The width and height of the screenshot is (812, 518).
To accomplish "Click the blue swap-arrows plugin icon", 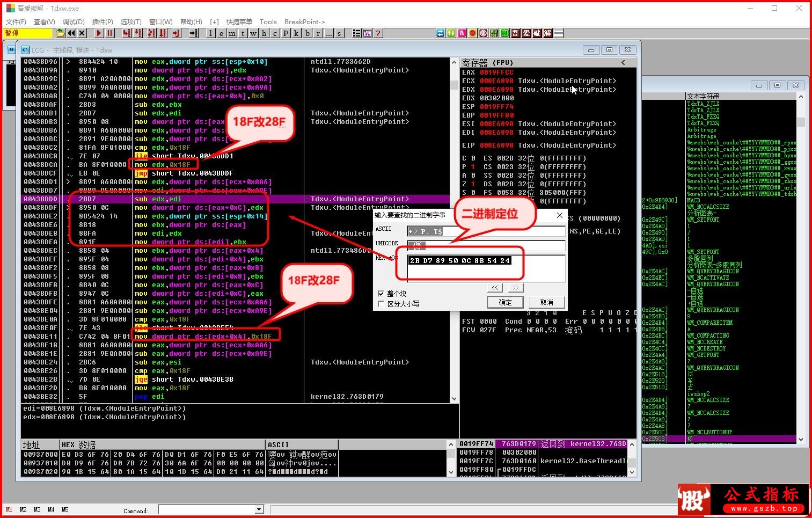I will pyautogui.click(x=441, y=33).
